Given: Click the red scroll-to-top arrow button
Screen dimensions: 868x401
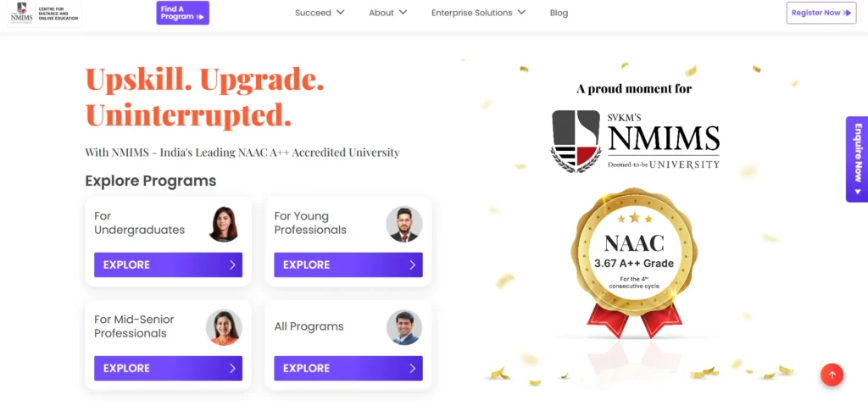Looking at the screenshot, I should pyautogui.click(x=832, y=375).
